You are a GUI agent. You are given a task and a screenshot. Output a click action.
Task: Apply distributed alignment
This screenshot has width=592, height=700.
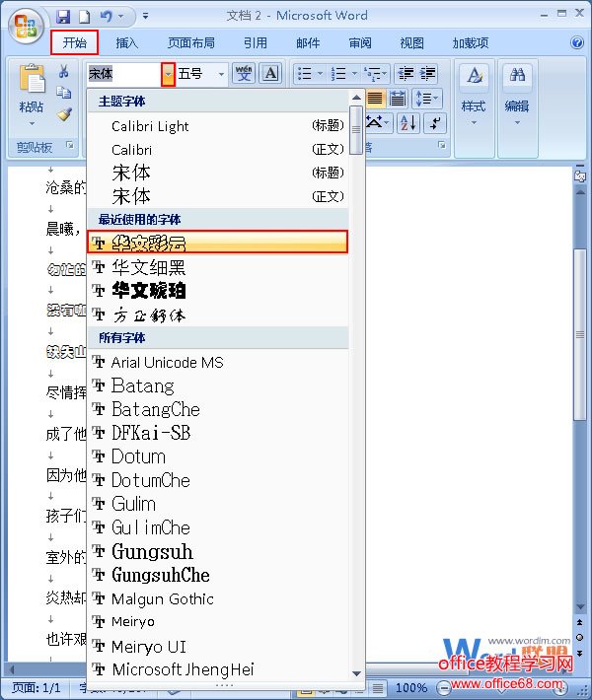click(398, 99)
